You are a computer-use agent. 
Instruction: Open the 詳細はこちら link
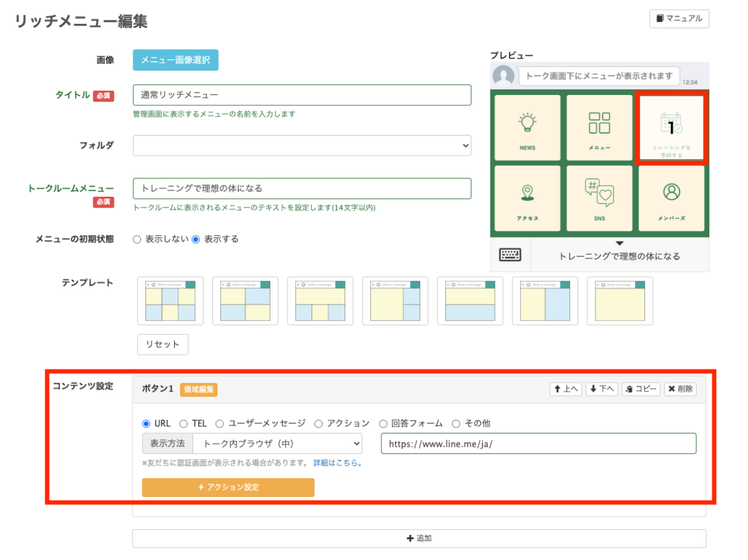pos(338,463)
